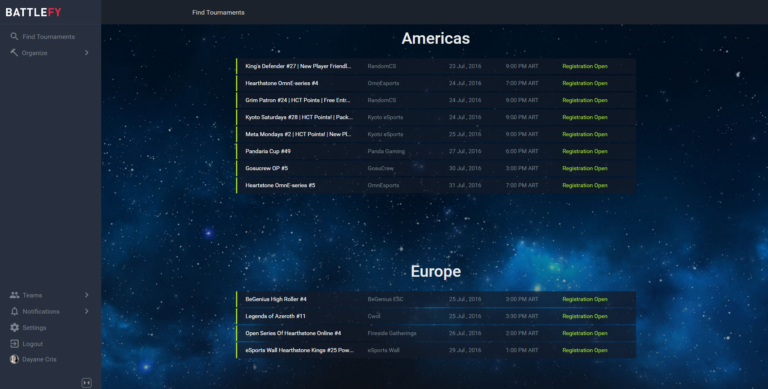
Task: Open the Dayane Cris profile name
Action: click(39, 360)
